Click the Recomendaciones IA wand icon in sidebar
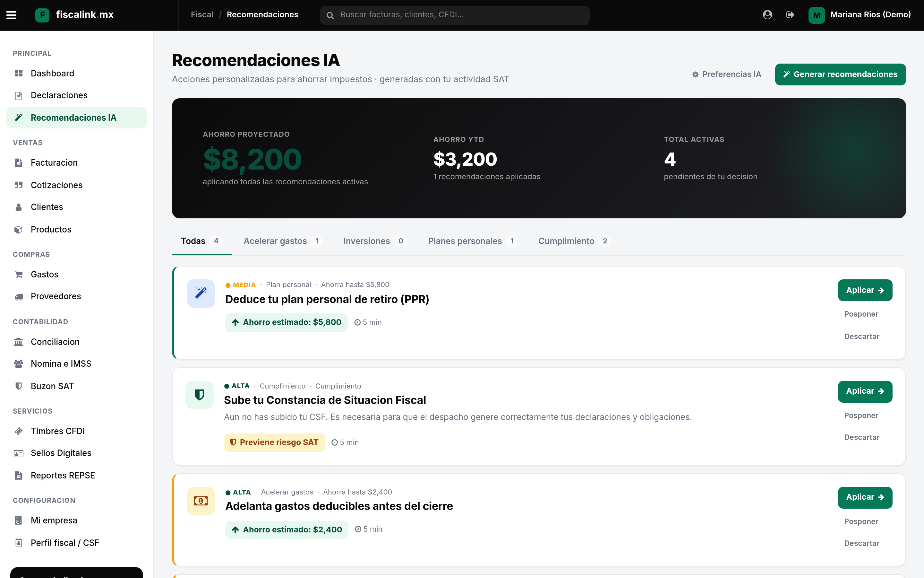924x578 pixels. (18, 118)
